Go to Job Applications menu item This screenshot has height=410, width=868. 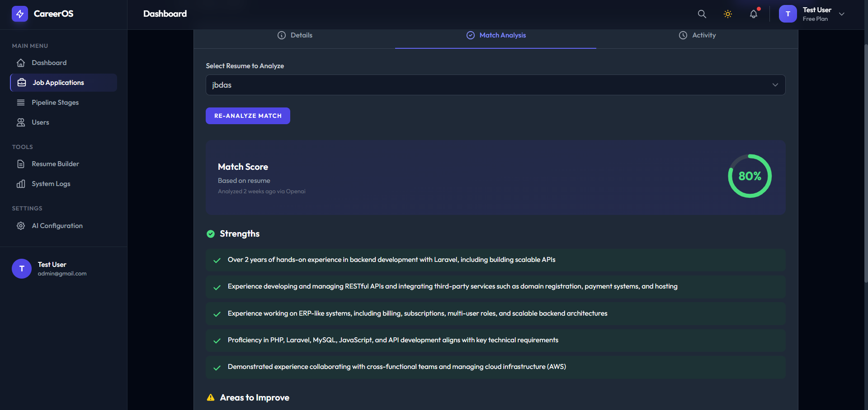point(63,83)
